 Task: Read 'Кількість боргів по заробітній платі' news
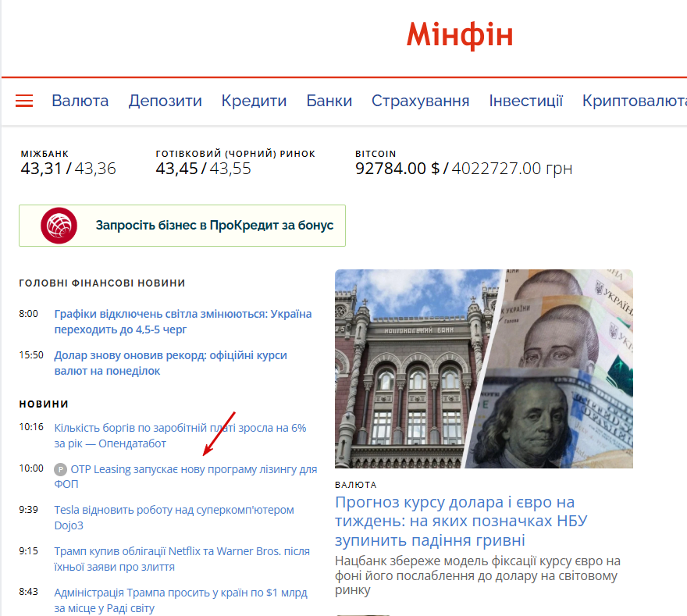click(x=180, y=436)
